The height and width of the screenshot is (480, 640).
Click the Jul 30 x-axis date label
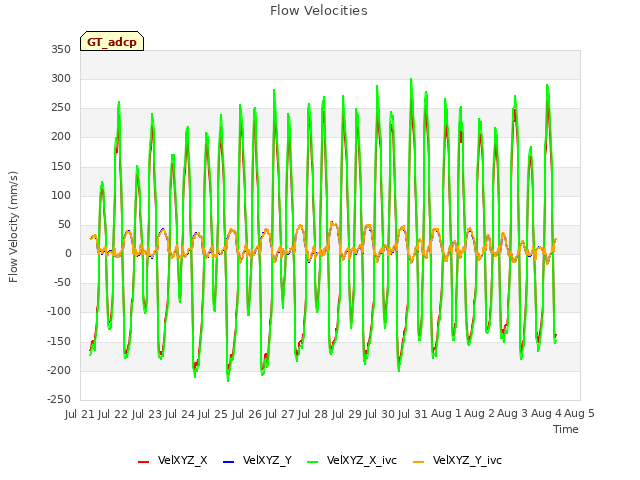click(x=380, y=414)
